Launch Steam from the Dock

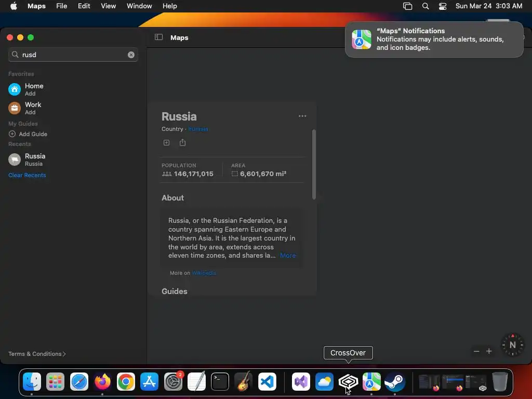point(395,382)
